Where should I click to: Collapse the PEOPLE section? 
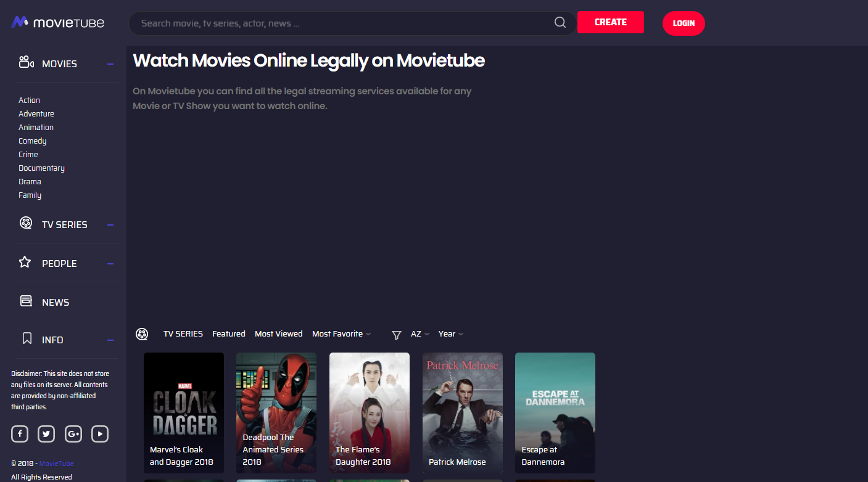click(110, 264)
